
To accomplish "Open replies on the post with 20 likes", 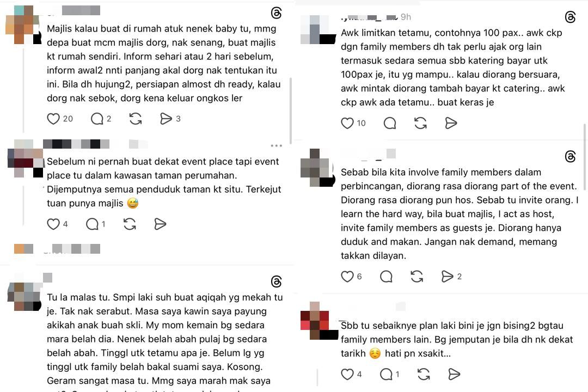I will pyautogui.click(x=97, y=119).
